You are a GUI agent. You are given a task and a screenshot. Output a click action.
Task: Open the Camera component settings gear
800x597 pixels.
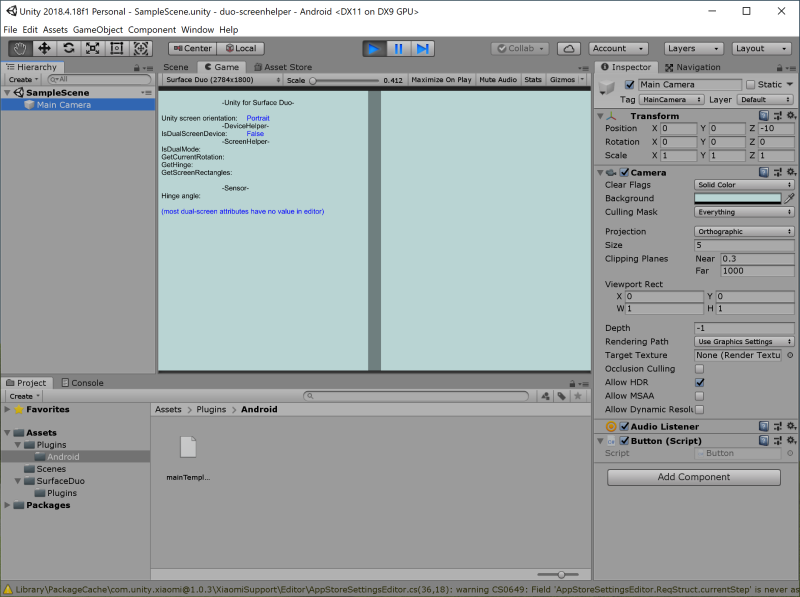(x=789, y=171)
